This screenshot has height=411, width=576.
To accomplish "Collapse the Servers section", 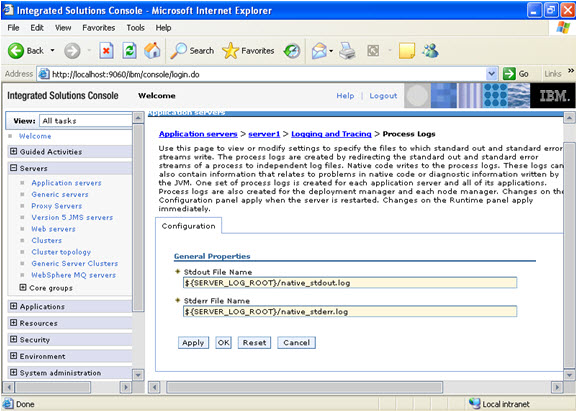I will click(14, 168).
